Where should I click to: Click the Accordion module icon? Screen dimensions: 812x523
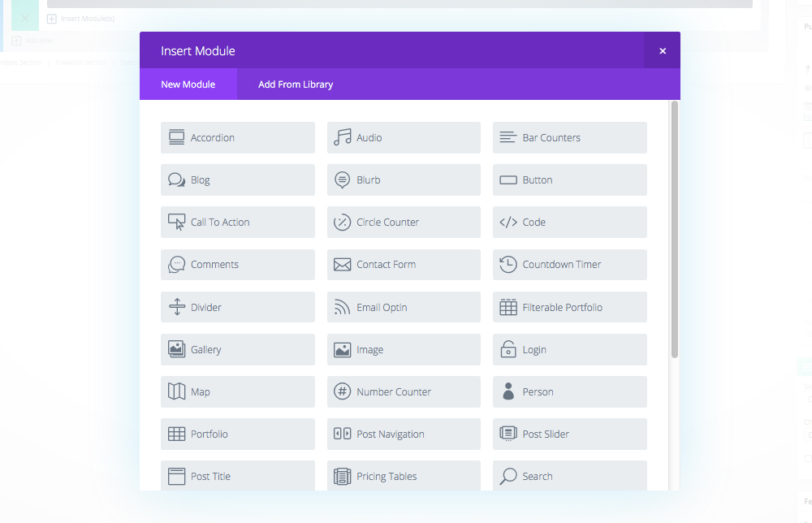pos(176,137)
